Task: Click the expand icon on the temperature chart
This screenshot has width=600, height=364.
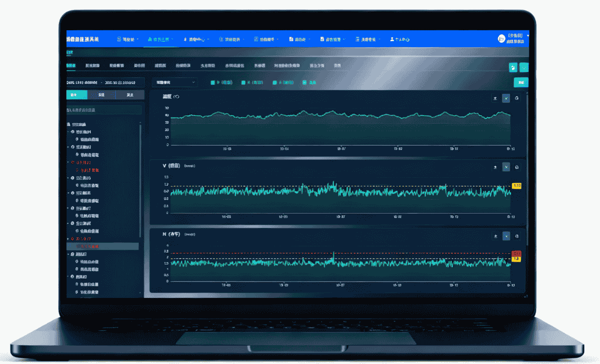Action: 506,98
